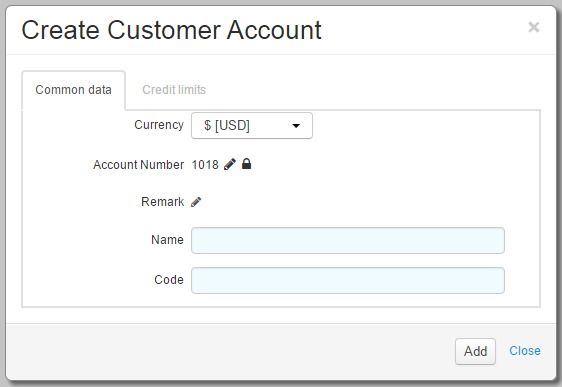Click the account number value 1018
Viewport: 562px width, 387px height.
pos(205,165)
